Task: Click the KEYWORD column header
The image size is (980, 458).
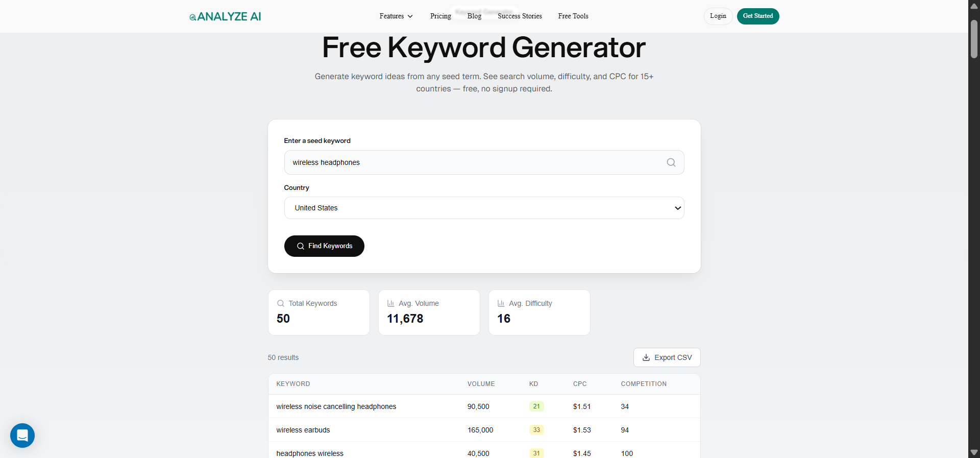Action: (293, 384)
